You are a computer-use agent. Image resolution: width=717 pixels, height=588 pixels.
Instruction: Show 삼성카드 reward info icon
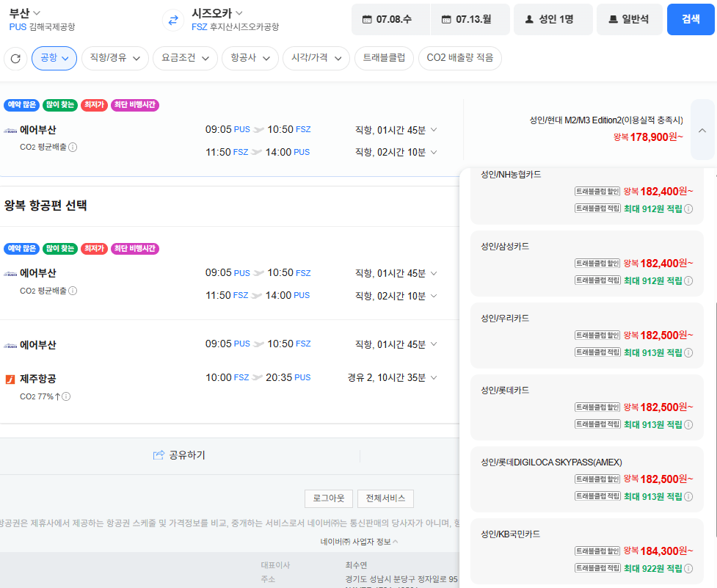(688, 280)
